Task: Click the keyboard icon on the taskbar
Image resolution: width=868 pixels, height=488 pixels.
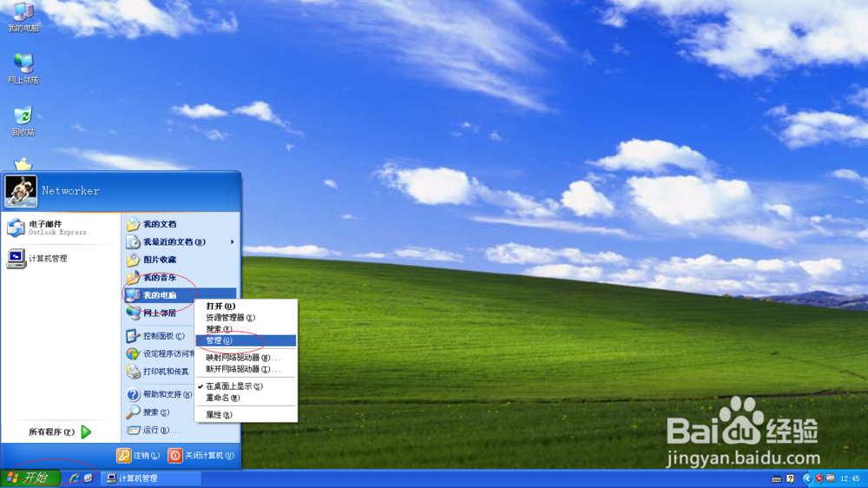Action: pyautogui.click(x=776, y=478)
